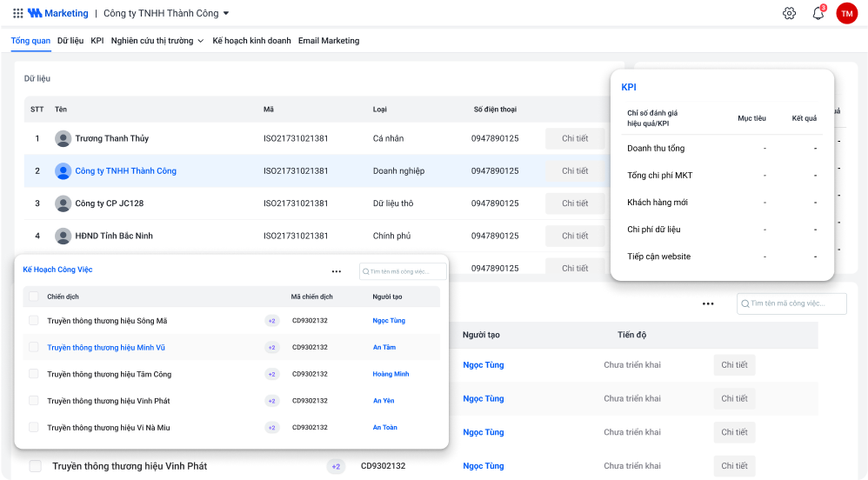This screenshot has height=480, width=868.
Task: Open more options in Kế Hoạch Công Việc card
Action: pyautogui.click(x=336, y=271)
